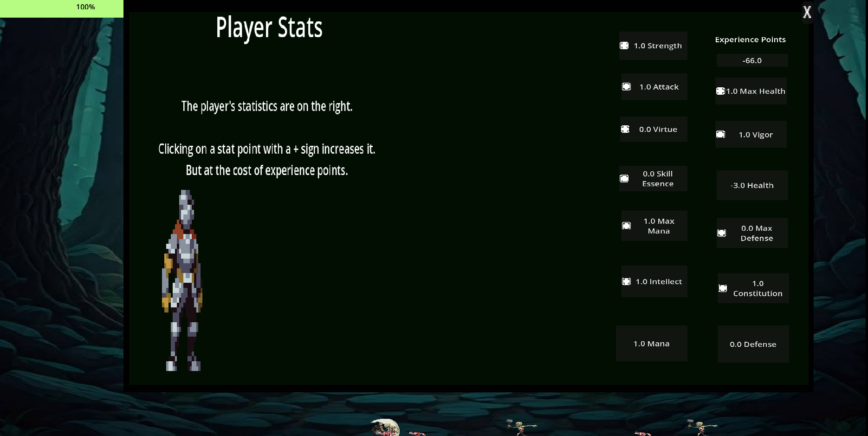Select the -3.0 Health stat box

click(x=752, y=185)
